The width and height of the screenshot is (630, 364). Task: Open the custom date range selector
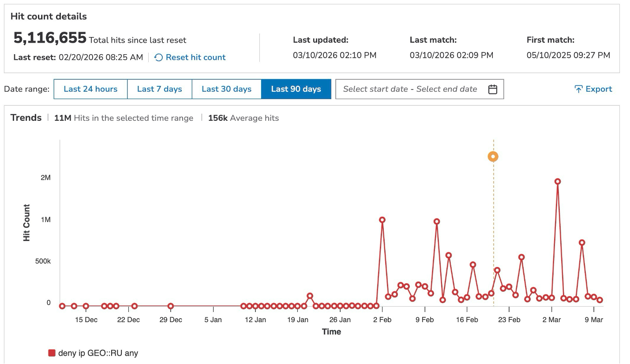419,89
